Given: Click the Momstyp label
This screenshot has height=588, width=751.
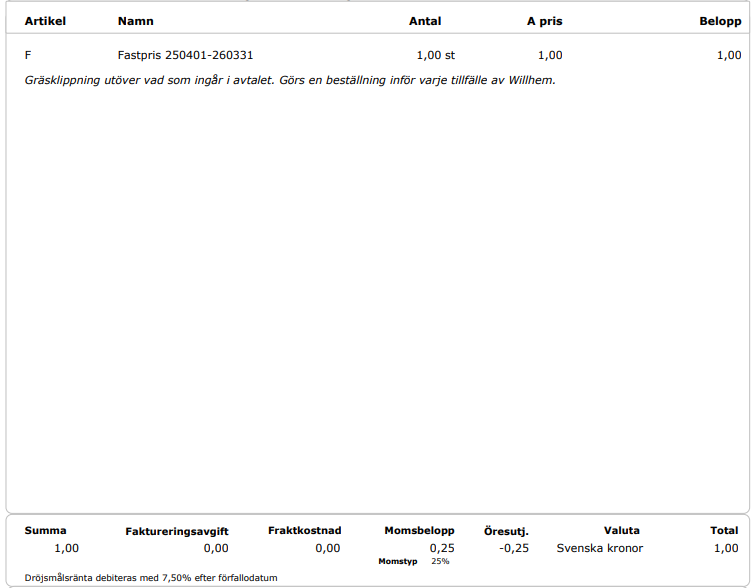Looking at the screenshot, I should [398, 561].
